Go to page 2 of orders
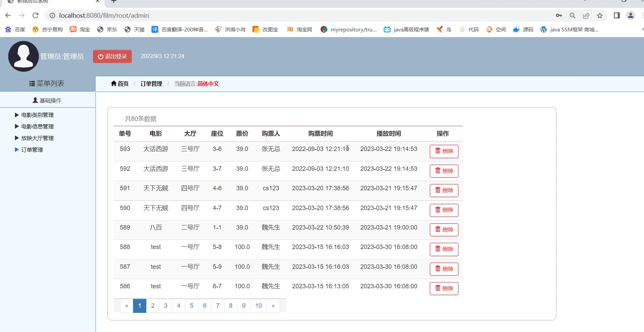This screenshot has height=332, width=644. [152, 306]
